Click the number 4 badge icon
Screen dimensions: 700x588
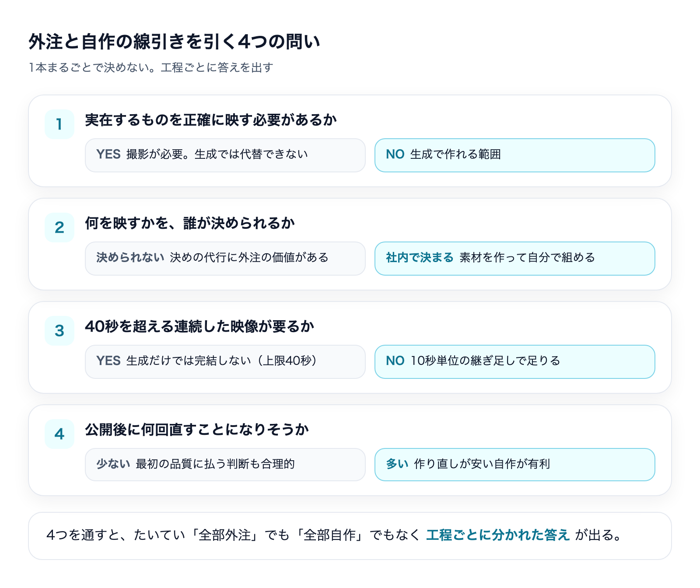(x=59, y=434)
